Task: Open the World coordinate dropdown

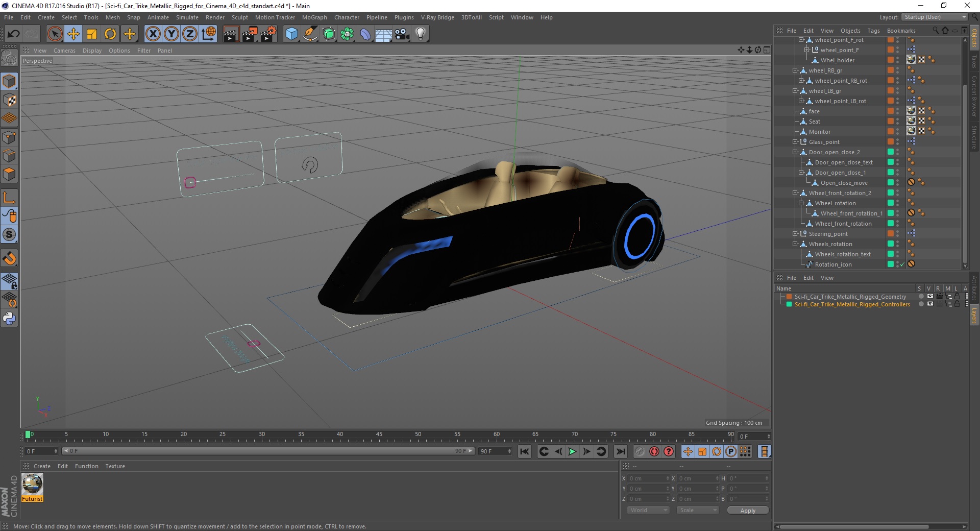Action: (648, 510)
